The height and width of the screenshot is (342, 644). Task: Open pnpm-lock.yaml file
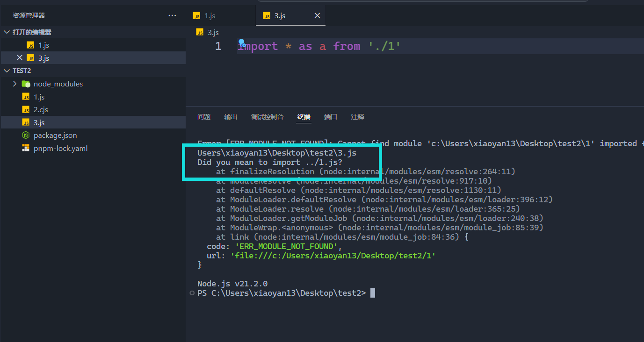tap(60, 148)
